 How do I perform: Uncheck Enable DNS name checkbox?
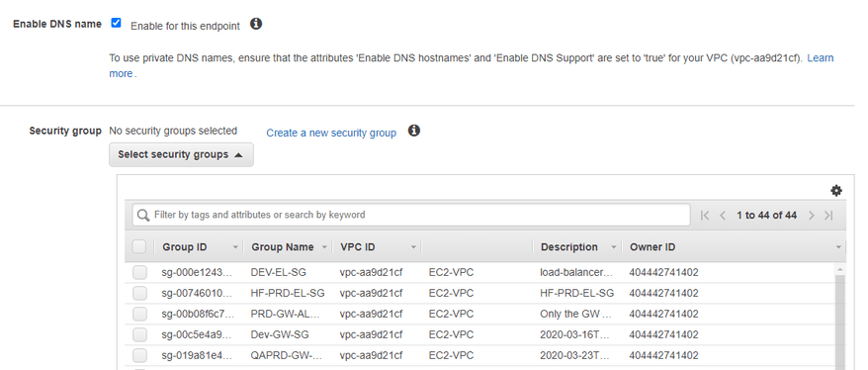coord(116,23)
